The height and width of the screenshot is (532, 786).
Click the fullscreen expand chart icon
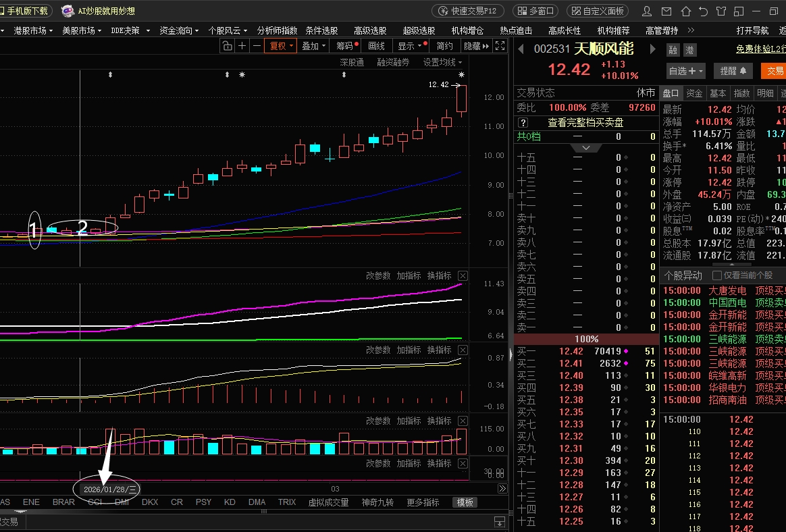click(x=500, y=46)
